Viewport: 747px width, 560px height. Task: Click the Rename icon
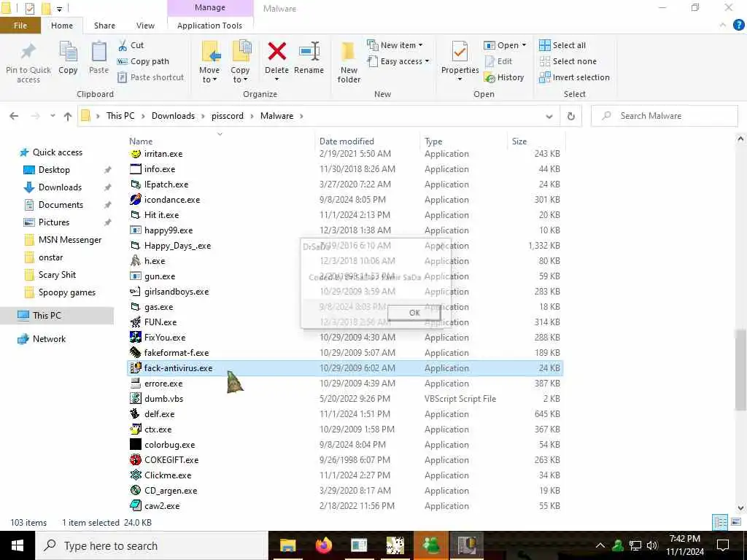click(309, 51)
